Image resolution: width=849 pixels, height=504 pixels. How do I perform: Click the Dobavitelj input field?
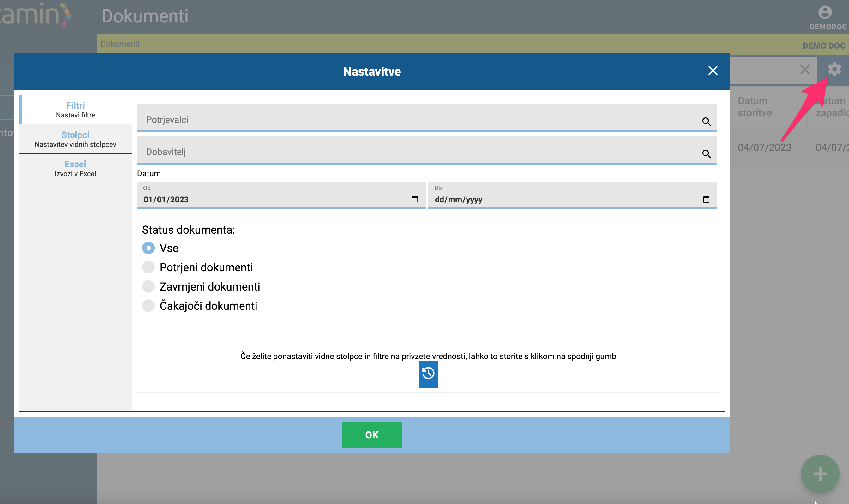coord(427,150)
